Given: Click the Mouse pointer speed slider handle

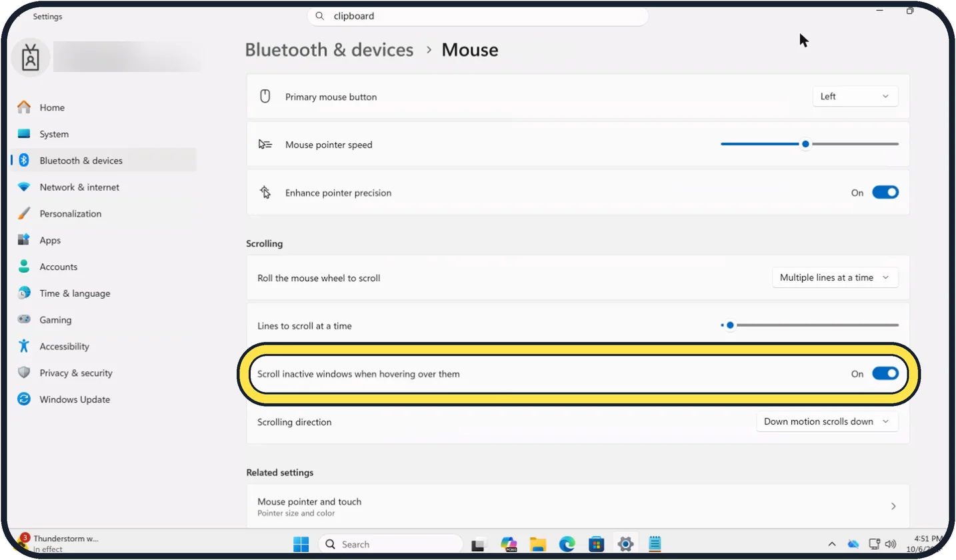Looking at the screenshot, I should coord(806,144).
